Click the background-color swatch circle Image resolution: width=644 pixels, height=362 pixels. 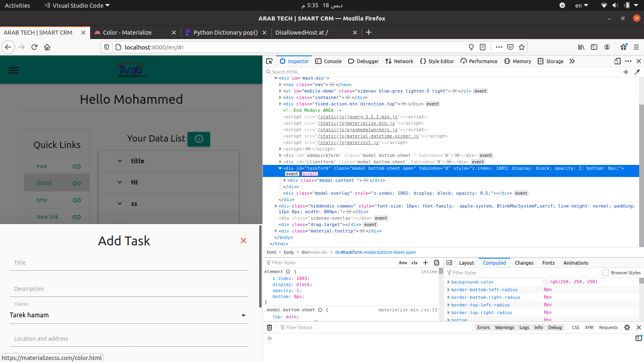(x=546, y=282)
